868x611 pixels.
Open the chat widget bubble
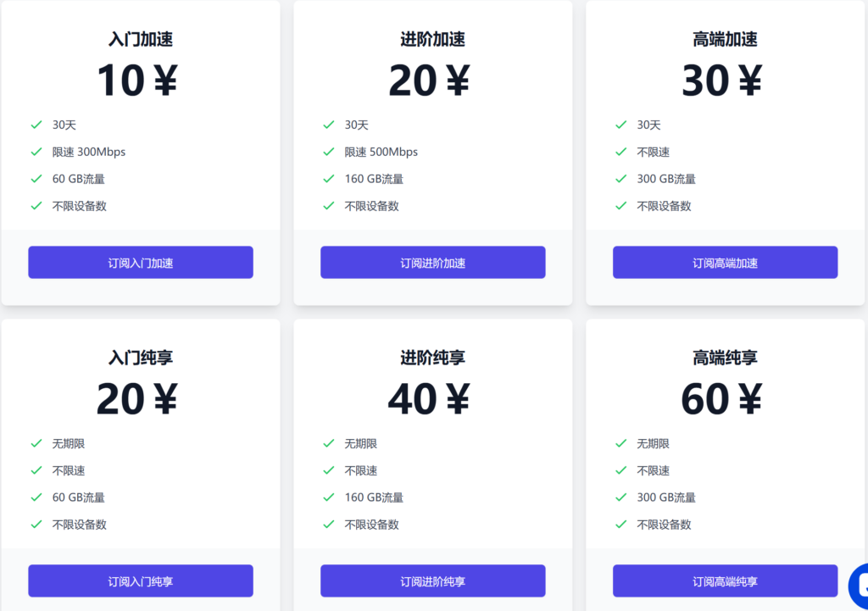(x=858, y=586)
